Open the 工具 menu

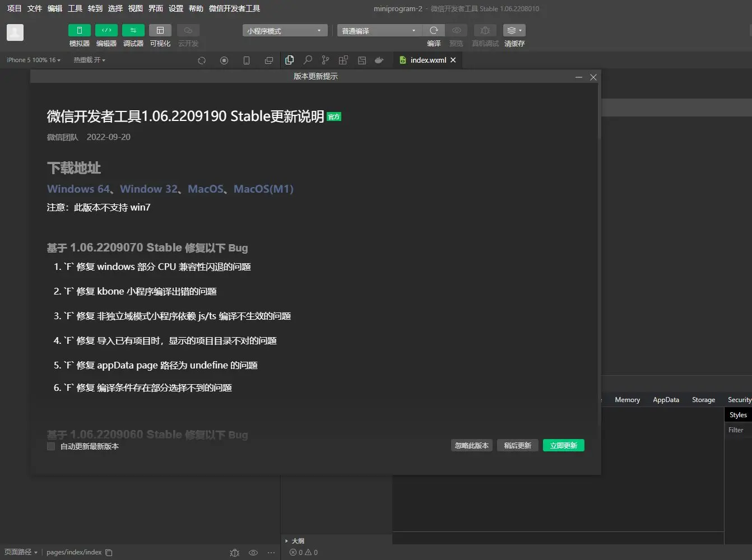tap(75, 8)
